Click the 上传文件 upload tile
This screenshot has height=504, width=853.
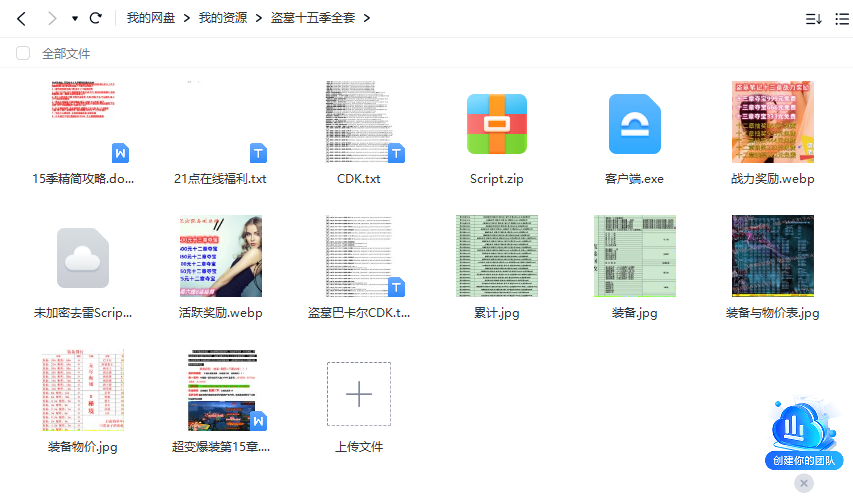tap(359, 394)
